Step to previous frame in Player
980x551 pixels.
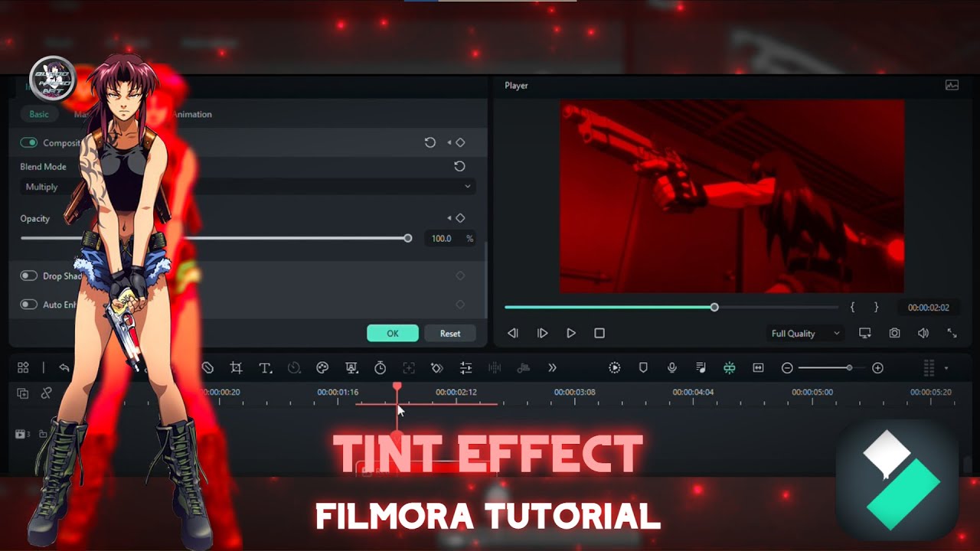tap(513, 333)
